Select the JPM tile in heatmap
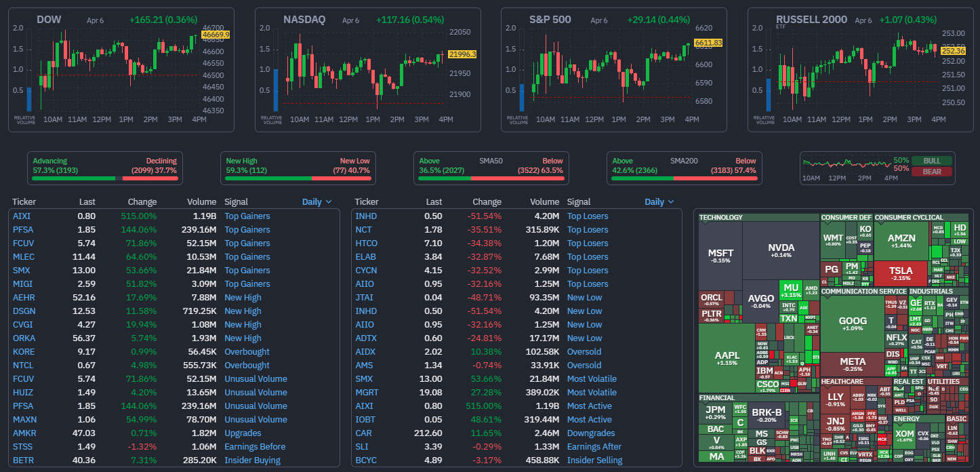The width and height of the screenshot is (980, 472). 715,412
